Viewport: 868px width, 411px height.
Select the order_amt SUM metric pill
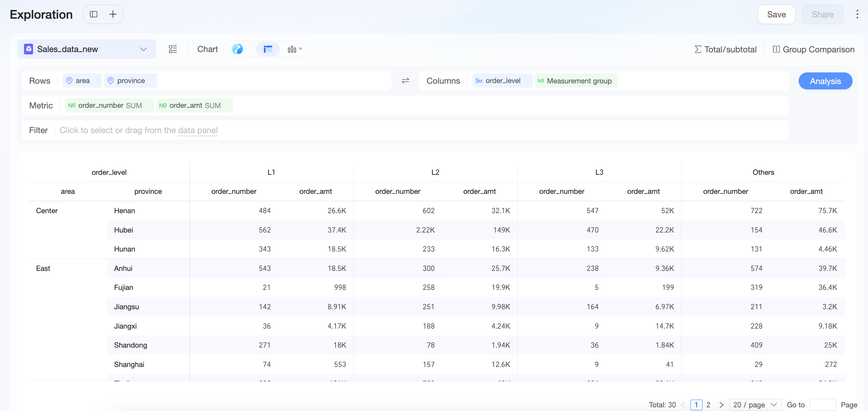tap(194, 105)
